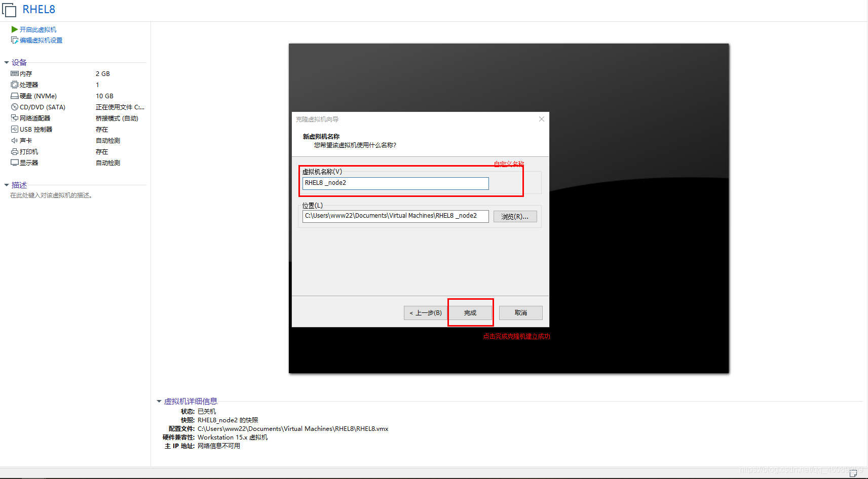Click the USB 控制器 label
868x479 pixels.
(x=36, y=129)
